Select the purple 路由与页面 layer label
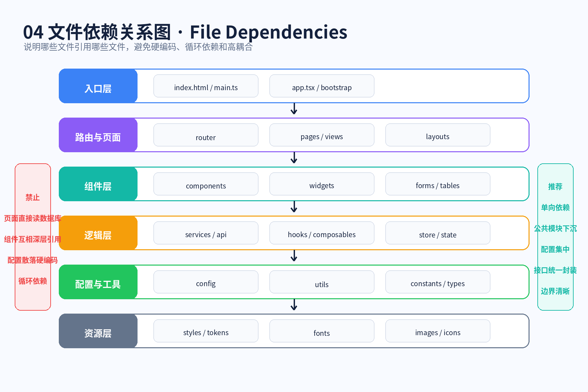 98,135
